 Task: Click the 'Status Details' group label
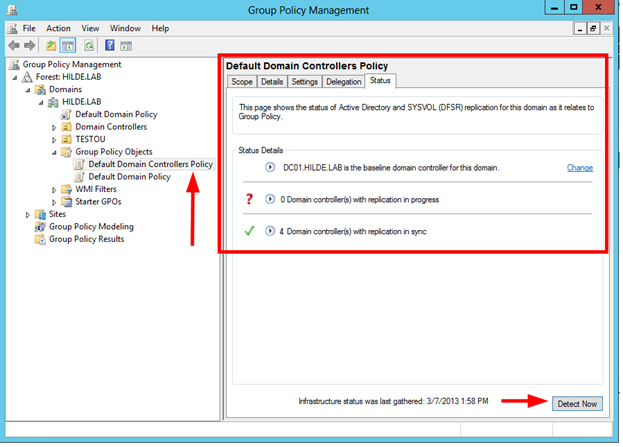261,150
